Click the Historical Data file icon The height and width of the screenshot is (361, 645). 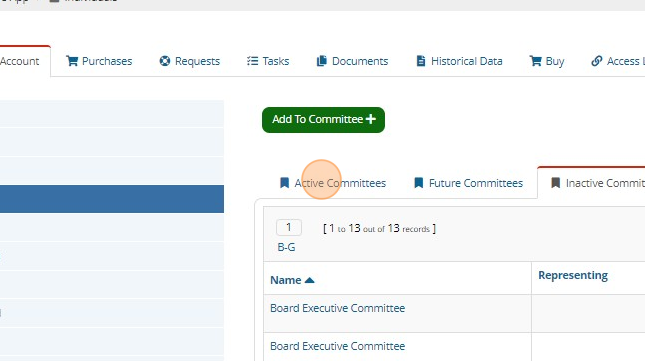click(421, 61)
